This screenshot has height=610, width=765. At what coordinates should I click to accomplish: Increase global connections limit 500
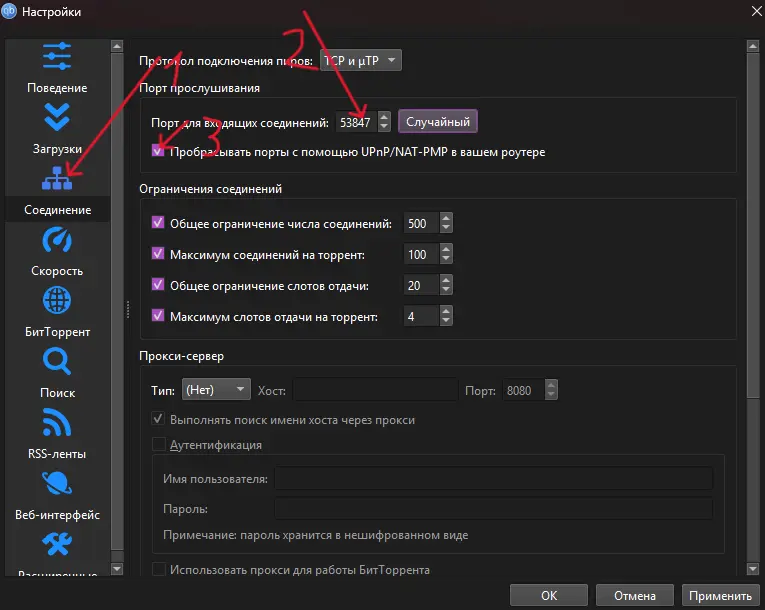pos(446,218)
